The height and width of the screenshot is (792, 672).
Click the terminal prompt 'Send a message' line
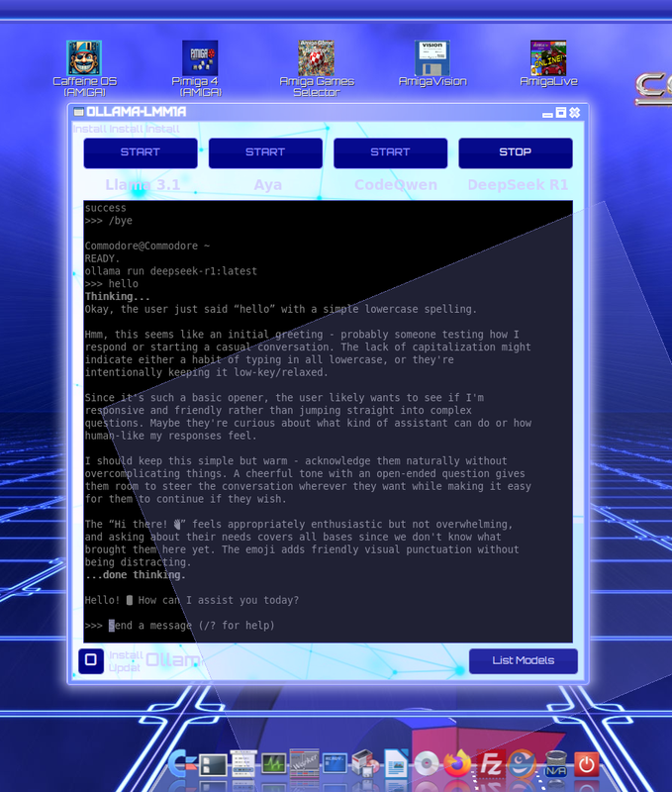point(180,626)
